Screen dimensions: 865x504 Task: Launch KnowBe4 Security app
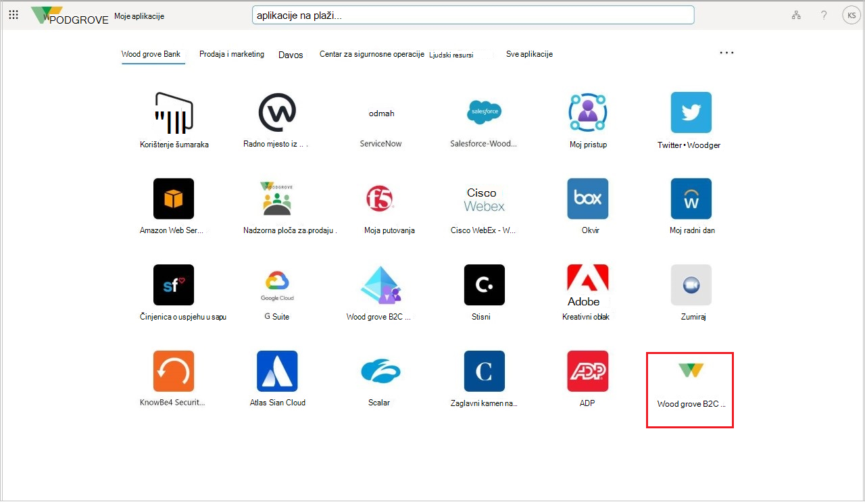pos(174,371)
